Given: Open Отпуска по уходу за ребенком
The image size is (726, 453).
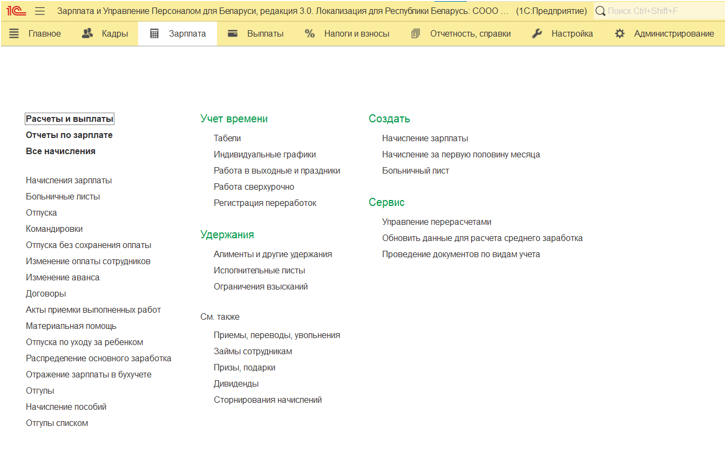Looking at the screenshot, I should [84, 342].
